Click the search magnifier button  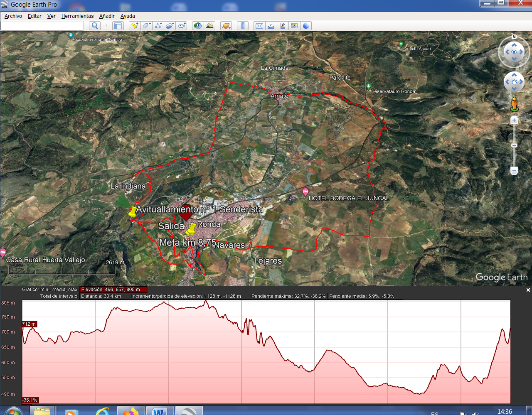click(95, 26)
